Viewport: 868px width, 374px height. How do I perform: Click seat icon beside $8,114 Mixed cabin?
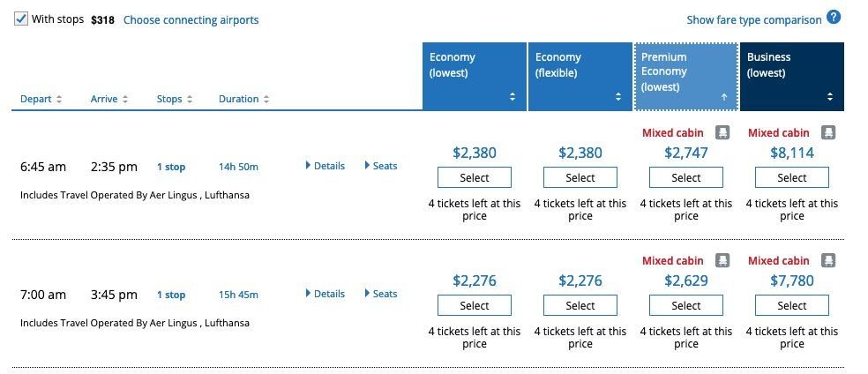point(827,132)
